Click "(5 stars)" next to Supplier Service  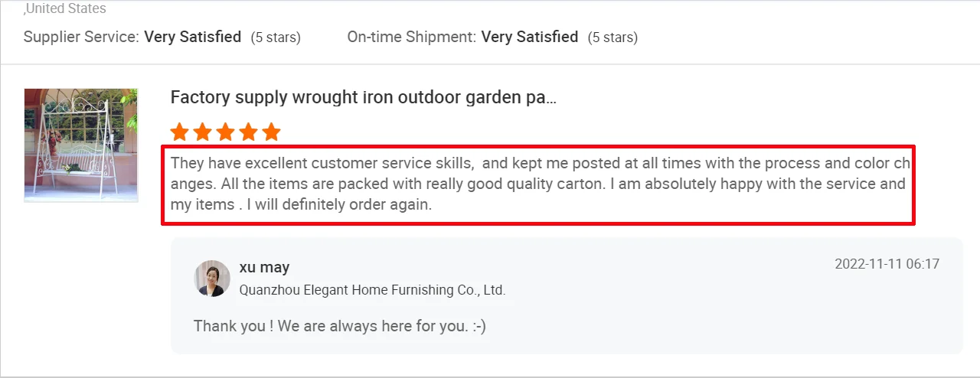coord(276,37)
